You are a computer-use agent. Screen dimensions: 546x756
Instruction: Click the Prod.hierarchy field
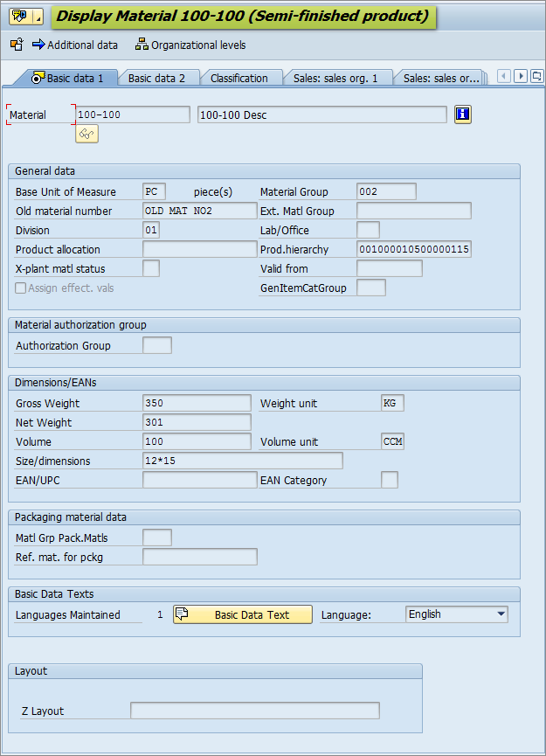point(414,249)
